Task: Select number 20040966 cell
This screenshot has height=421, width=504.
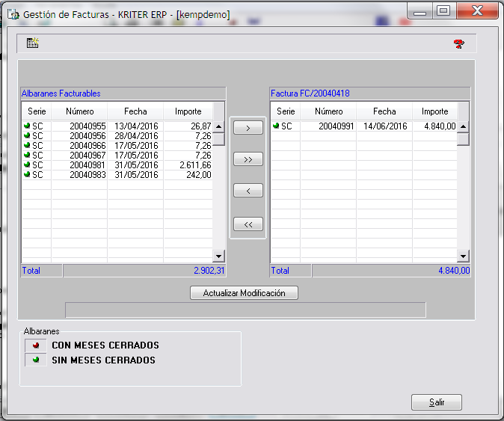Action: [79, 146]
